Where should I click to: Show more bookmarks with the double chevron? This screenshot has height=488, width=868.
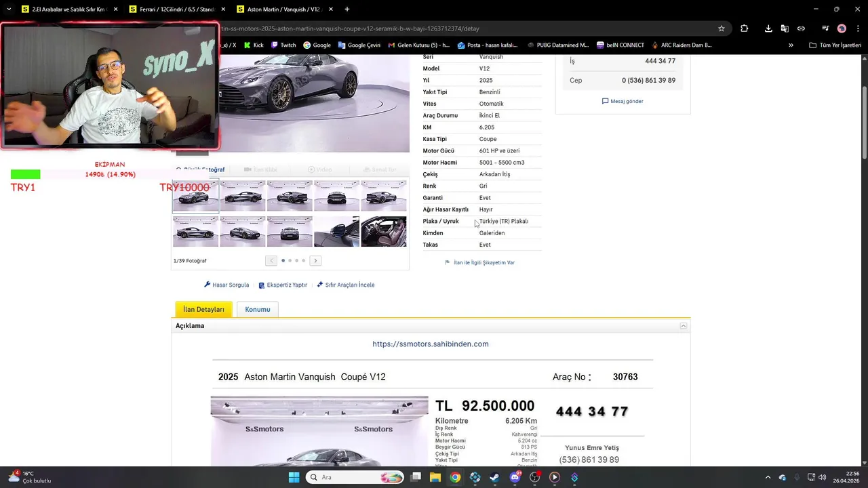point(791,45)
